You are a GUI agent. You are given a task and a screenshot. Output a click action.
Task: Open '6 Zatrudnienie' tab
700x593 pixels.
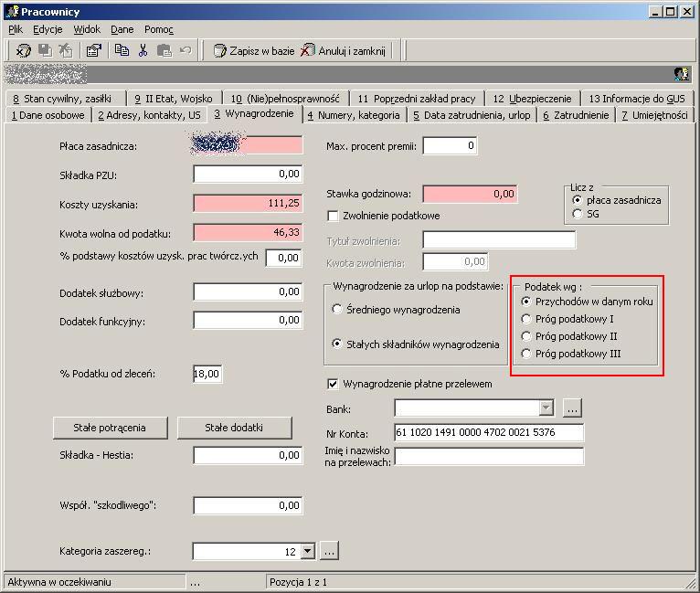pyautogui.click(x=576, y=115)
